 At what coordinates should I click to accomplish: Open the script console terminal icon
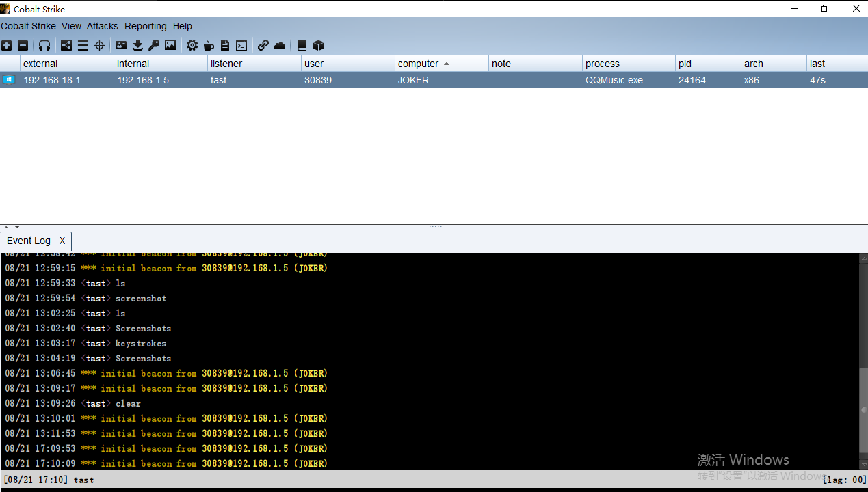(241, 46)
